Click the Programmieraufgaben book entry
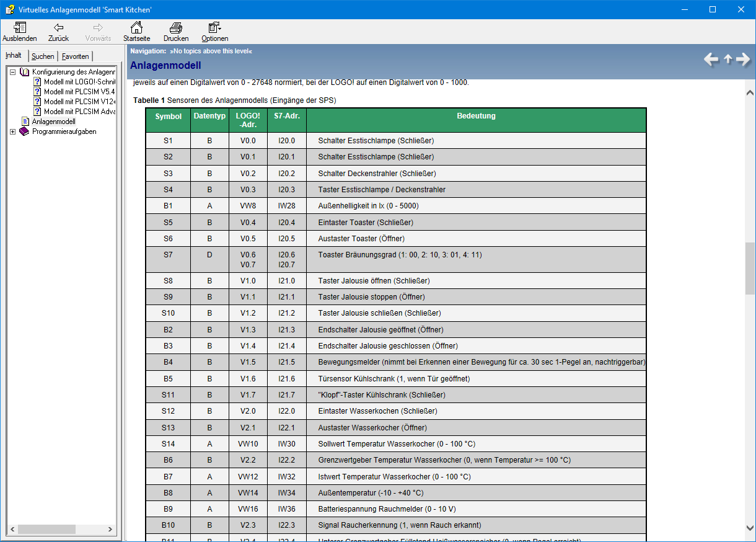The width and height of the screenshot is (756, 542). point(64,131)
